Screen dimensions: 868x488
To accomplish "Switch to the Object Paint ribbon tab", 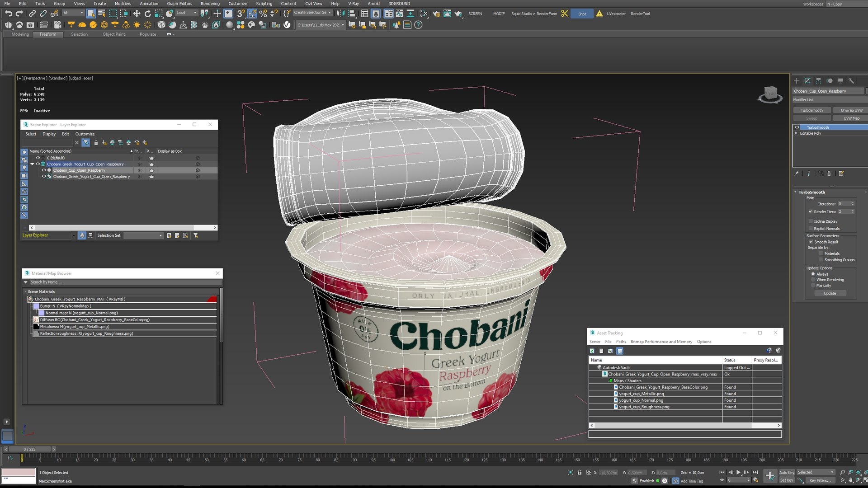I will click(x=113, y=34).
